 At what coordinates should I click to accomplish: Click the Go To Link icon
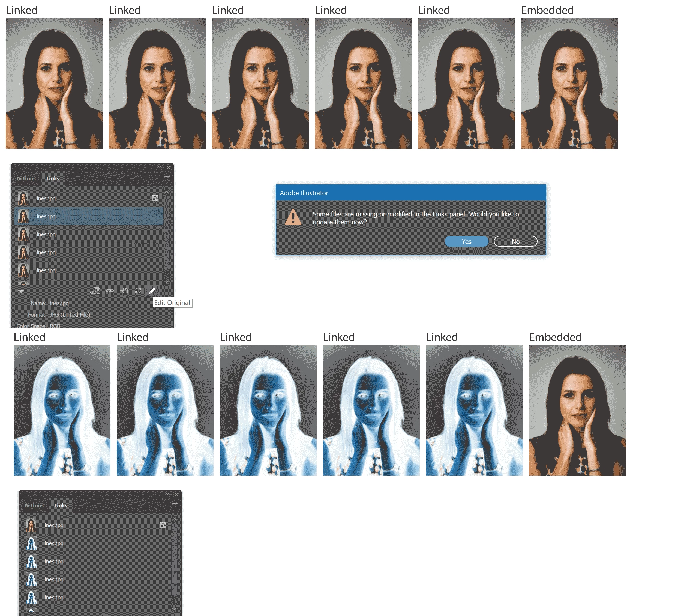pos(124,291)
